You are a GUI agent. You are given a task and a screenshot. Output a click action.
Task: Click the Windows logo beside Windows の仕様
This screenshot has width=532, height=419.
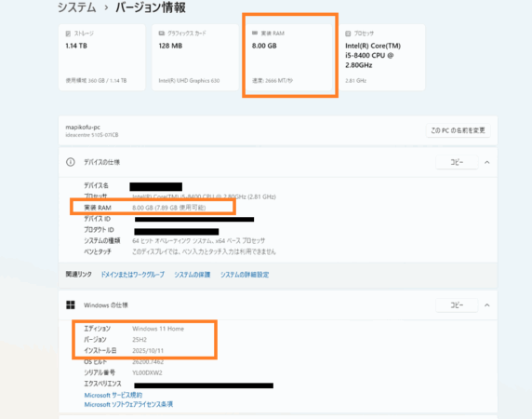tap(71, 304)
